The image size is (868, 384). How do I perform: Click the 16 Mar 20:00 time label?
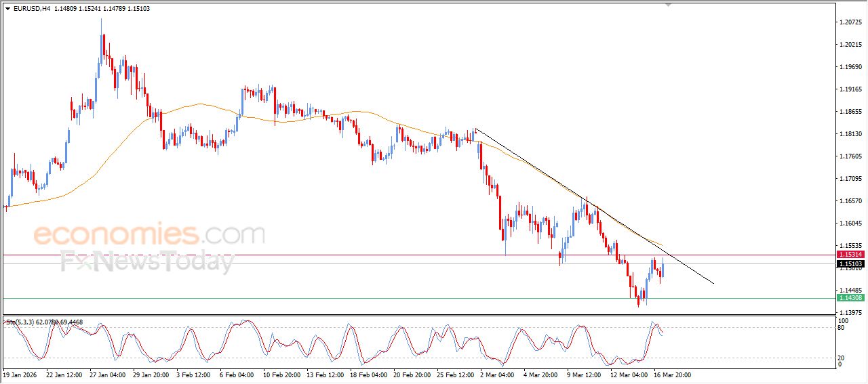pos(672,375)
